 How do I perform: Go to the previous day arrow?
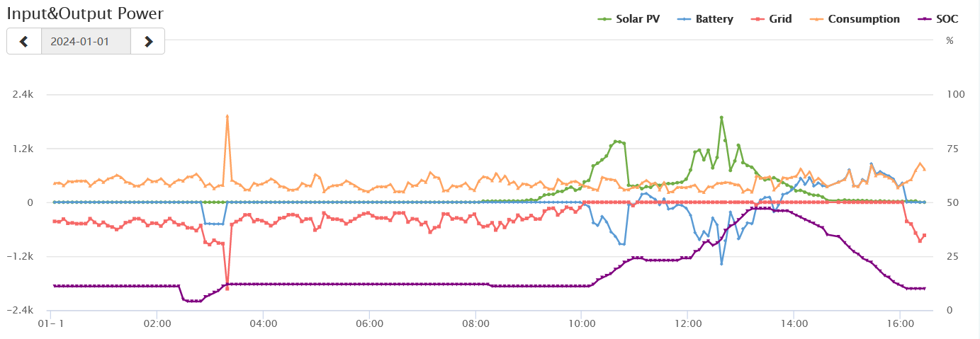pos(24,41)
